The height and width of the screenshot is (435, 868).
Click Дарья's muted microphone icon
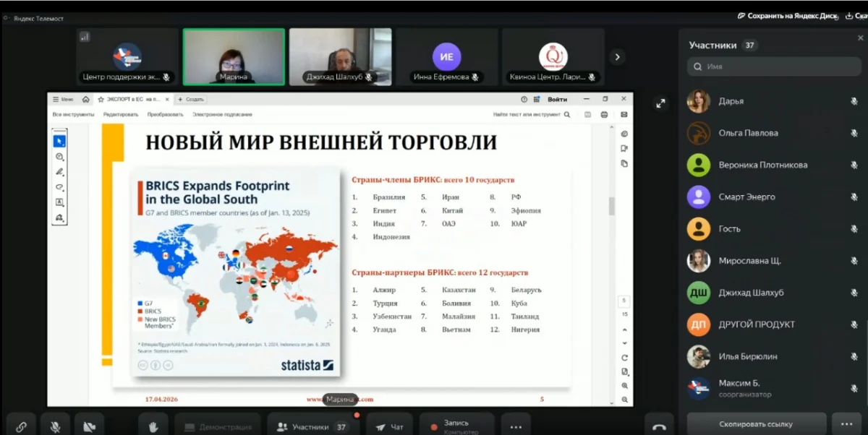854,102
